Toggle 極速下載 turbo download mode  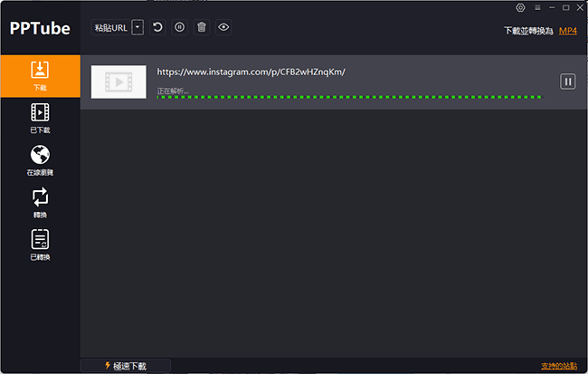click(126, 366)
